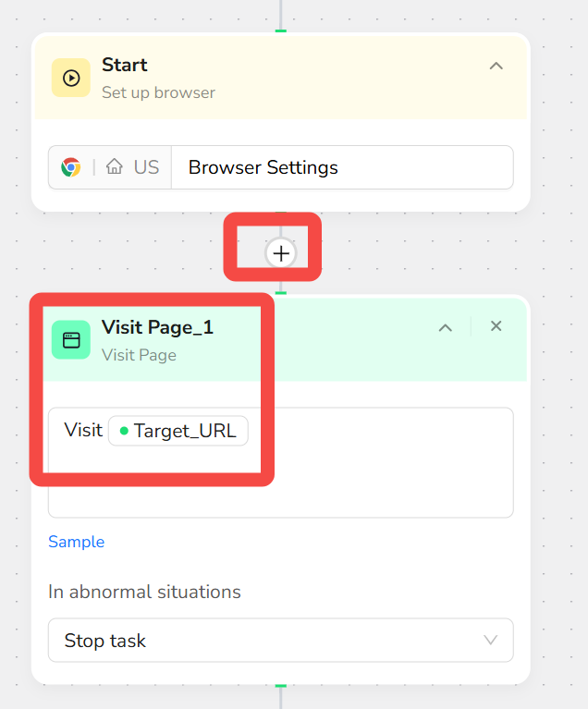Click the green dot in Target_URL
The height and width of the screenshot is (709, 588).
(124, 431)
